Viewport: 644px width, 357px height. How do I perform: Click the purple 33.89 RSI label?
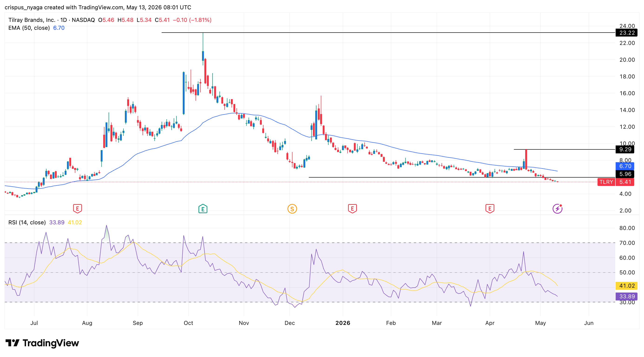(627, 296)
